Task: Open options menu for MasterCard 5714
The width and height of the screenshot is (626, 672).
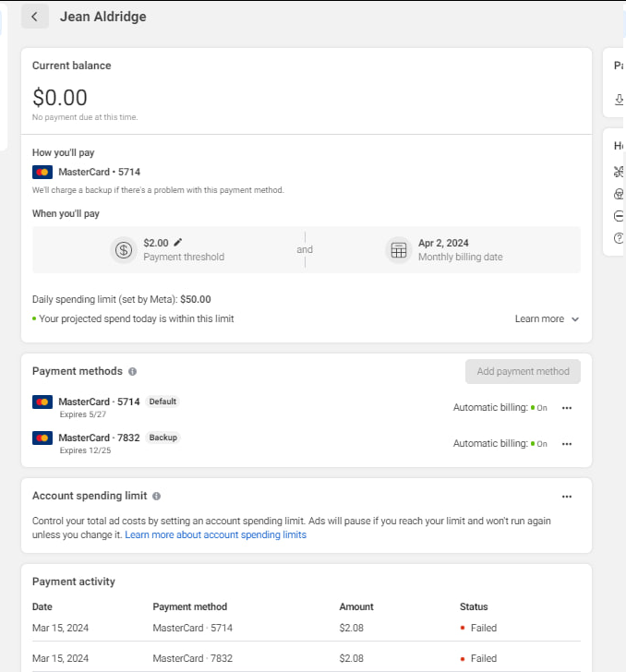Action: [x=567, y=407]
